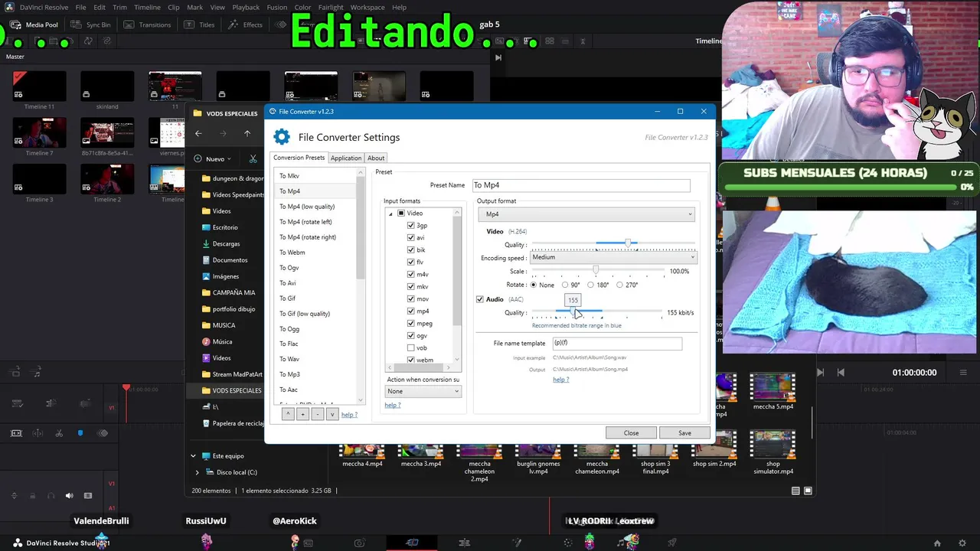Uncheck the avi input format checkbox
Viewport: 980px width, 551px height.
pyautogui.click(x=411, y=238)
